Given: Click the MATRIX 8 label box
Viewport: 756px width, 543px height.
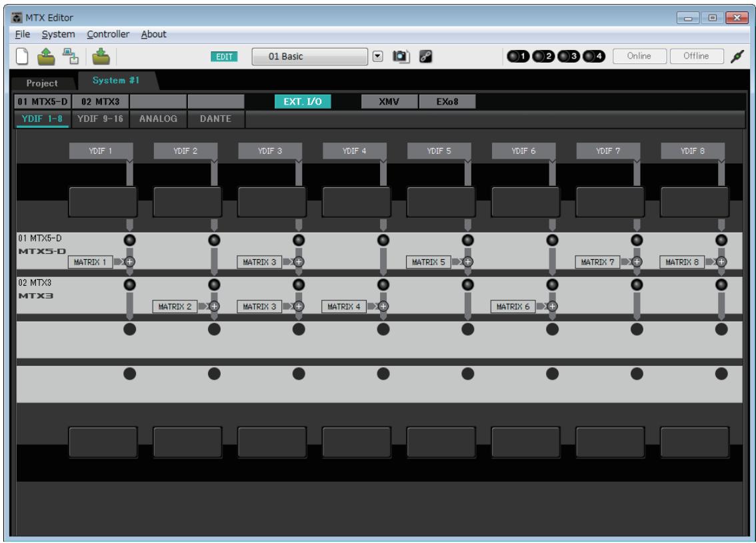Looking at the screenshot, I should click(682, 262).
